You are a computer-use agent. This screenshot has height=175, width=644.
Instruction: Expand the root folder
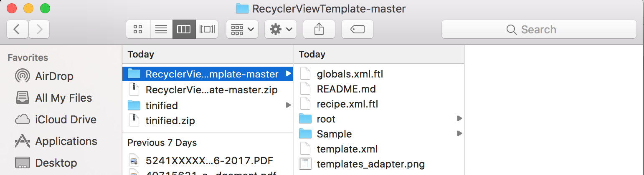459,119
